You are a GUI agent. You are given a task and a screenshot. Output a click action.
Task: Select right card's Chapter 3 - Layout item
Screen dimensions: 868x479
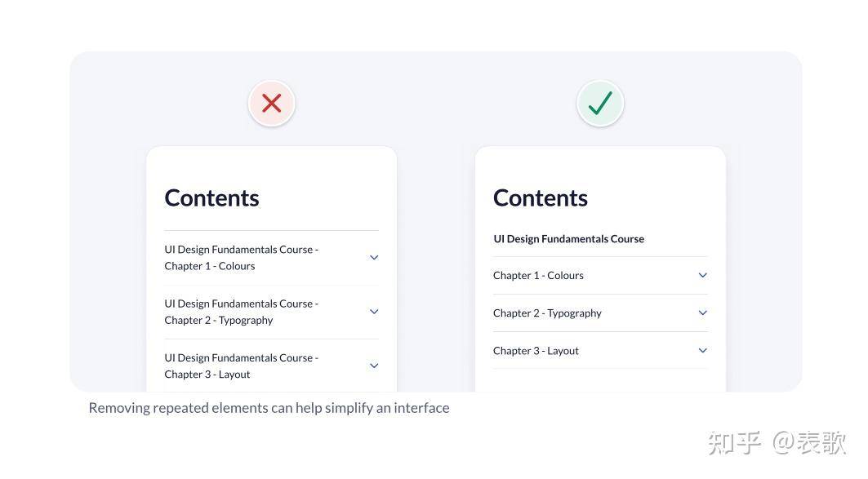coord(600,351)
